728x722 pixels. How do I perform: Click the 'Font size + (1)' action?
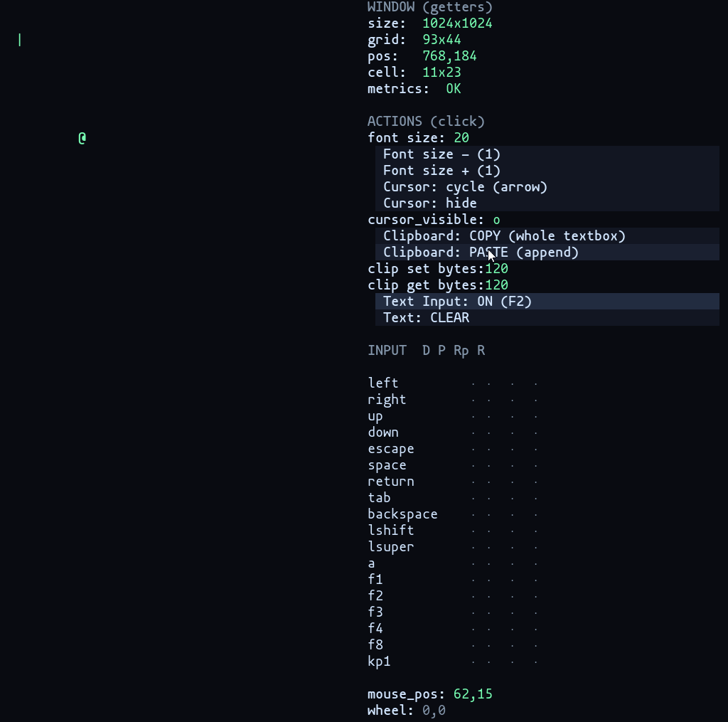547,171
